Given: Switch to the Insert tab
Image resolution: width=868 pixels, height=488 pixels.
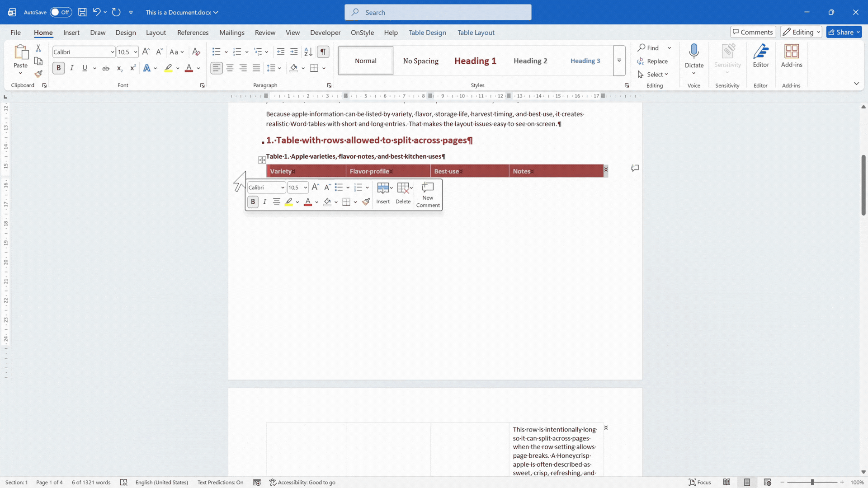Looking at the screenshot, I should (71, 33).
